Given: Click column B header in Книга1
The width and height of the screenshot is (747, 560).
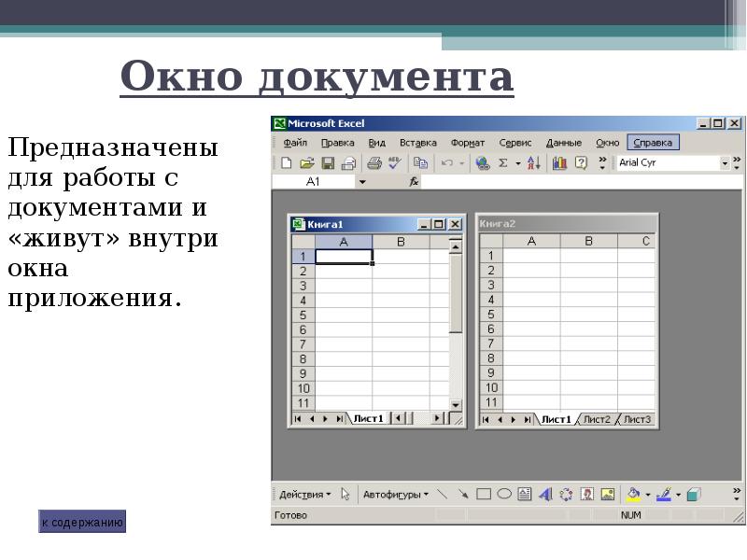Looking at the screenshot, I should [401, 242].
